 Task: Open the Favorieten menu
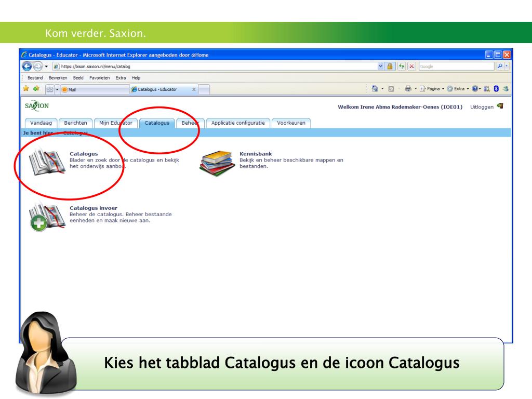(99, 78)
